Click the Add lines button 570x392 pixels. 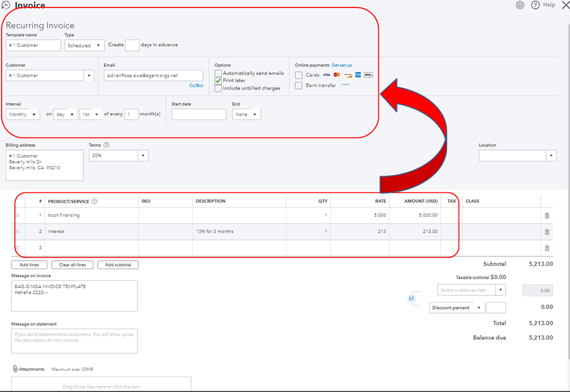pyautogui.click(x=29, y=265)
